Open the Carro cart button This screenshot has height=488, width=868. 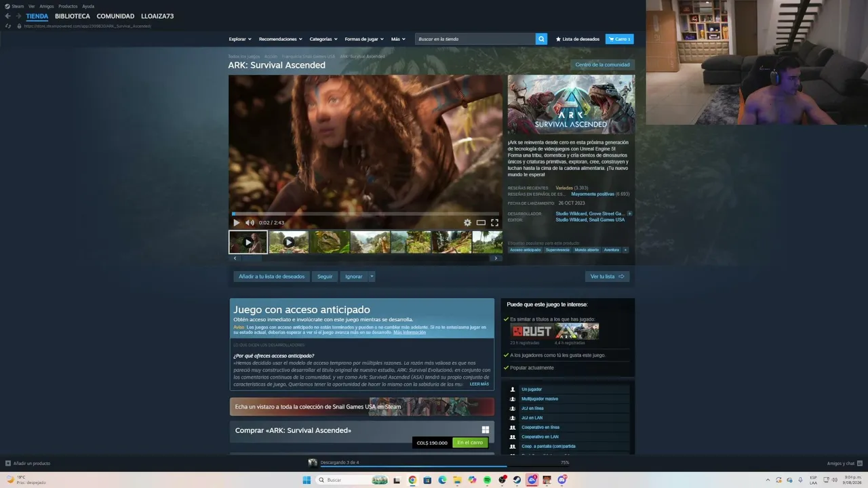click(620, 39)
